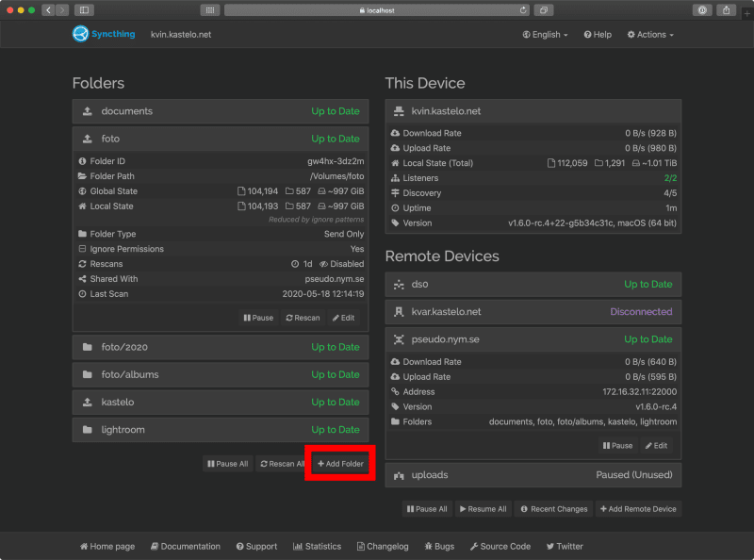Click the Add Folder button
The image size is (754, 560).
[340, 464]
